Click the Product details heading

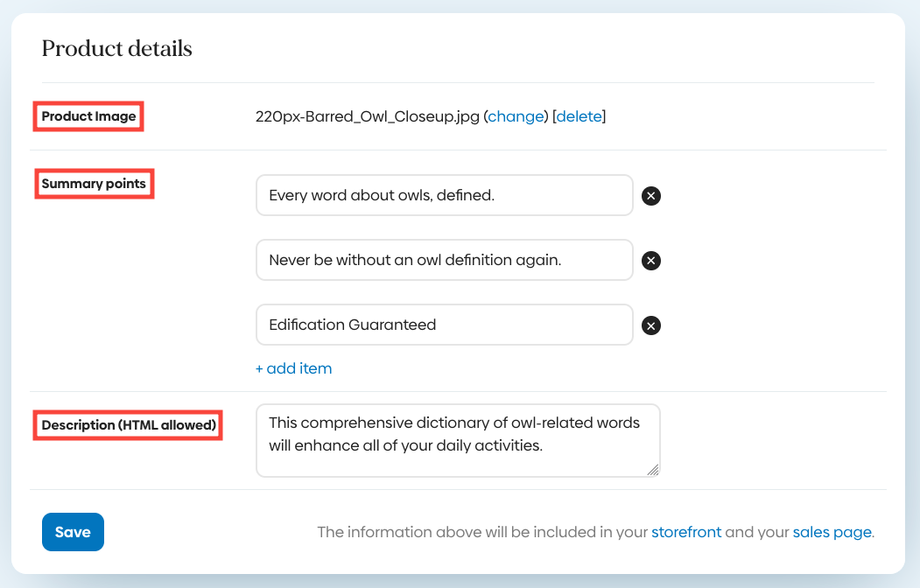(x=116, y=48)
